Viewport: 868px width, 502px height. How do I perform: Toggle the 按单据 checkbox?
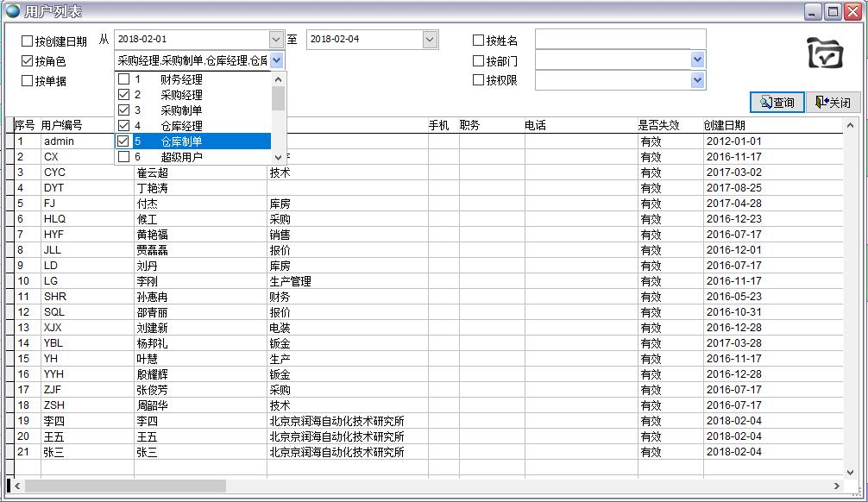click(28, 81)
